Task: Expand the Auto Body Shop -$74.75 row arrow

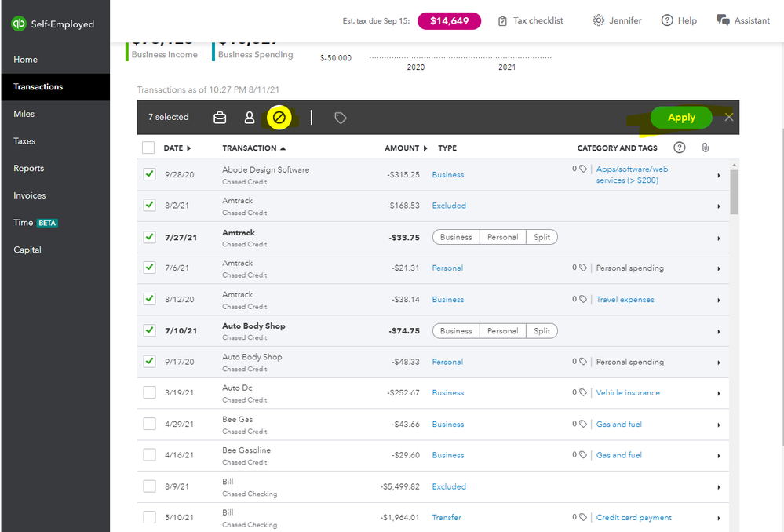Action: (x=719, y=332)
